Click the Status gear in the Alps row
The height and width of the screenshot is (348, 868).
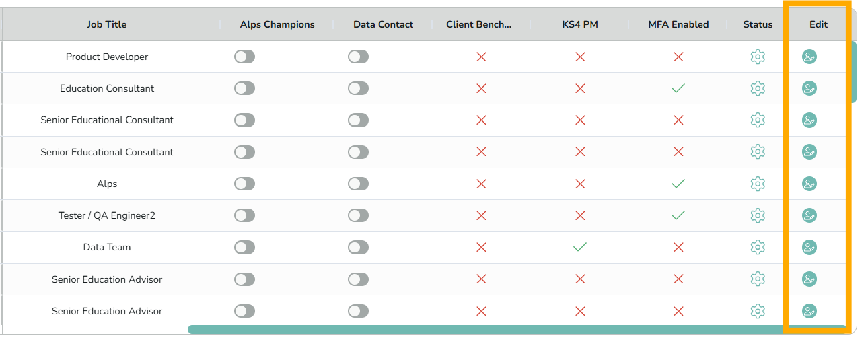point(758,184)
